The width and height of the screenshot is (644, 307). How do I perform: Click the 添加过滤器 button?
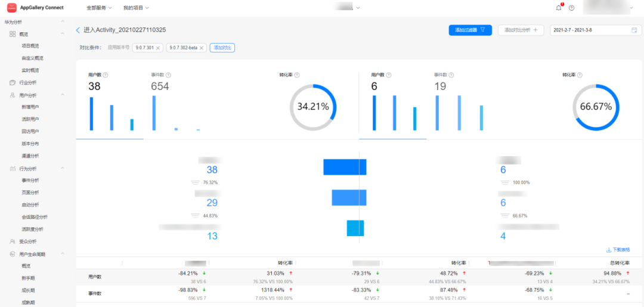pos(470,30)
